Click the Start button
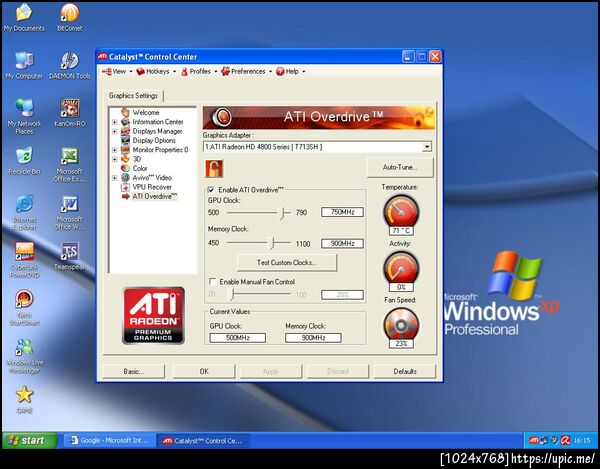 point(30,440)
